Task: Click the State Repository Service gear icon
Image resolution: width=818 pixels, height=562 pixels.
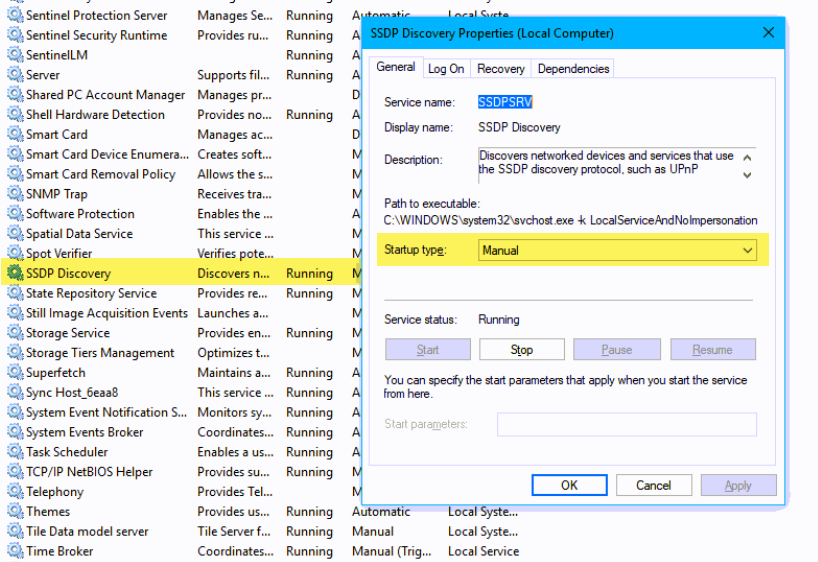Action: tap(15, 293)
